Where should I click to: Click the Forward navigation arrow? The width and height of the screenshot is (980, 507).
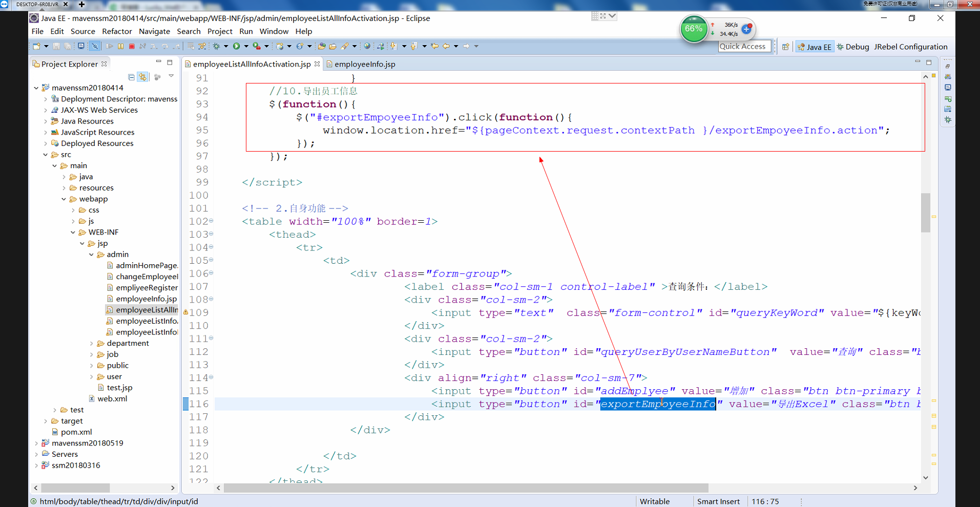466,46
